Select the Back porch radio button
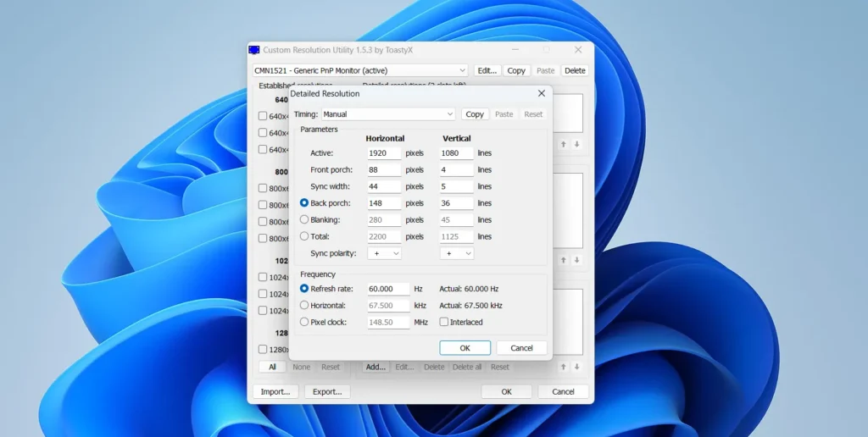This screenshot has width=868, height=437. pos(304,203)
